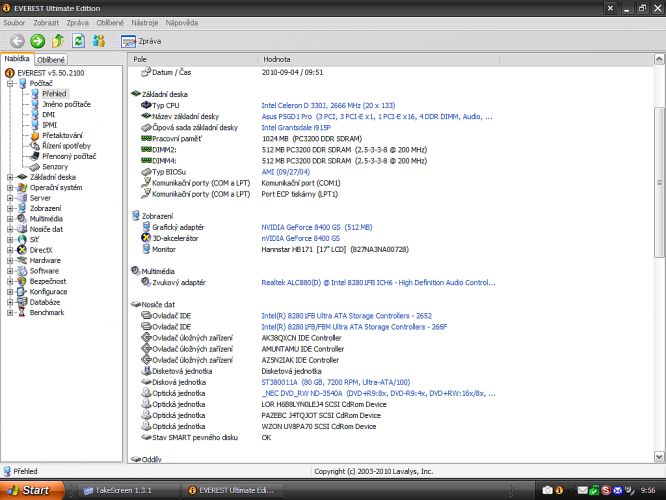Select Jméno počítače tree item

click(66, 105)
